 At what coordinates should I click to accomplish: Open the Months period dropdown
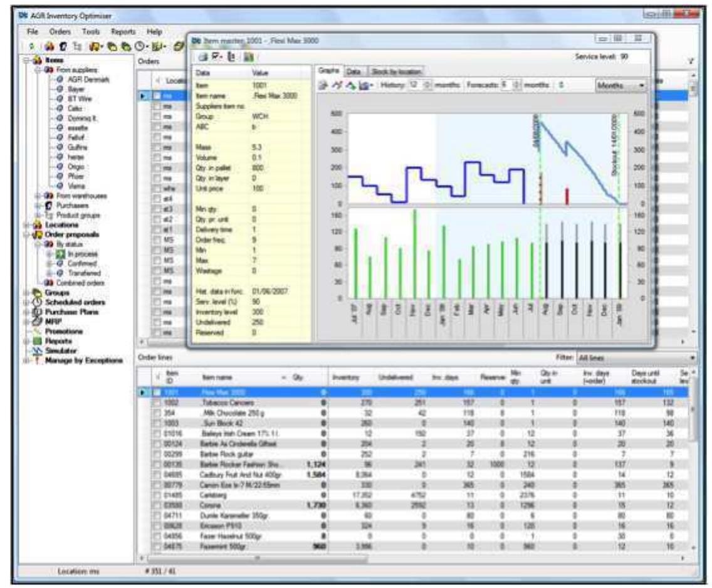click(620, 85)
